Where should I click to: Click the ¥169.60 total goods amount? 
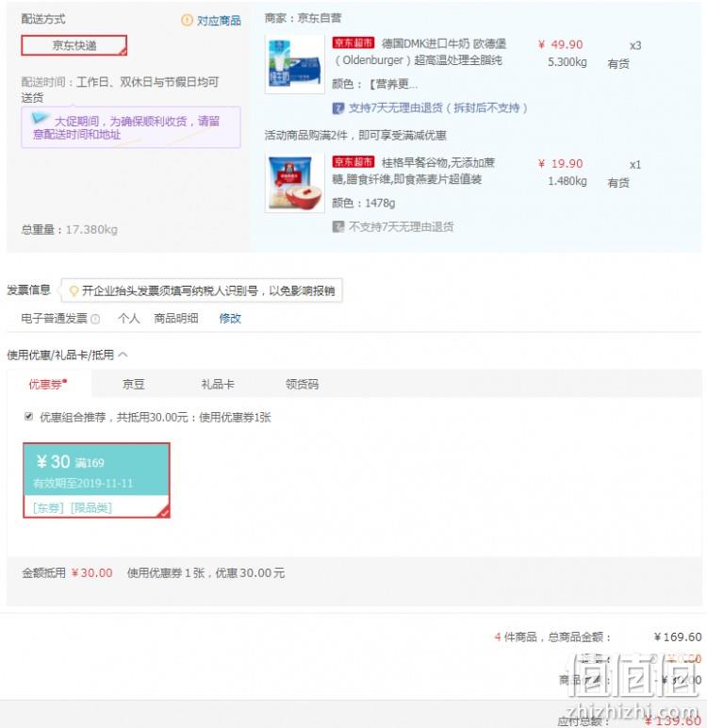pyautogui.click(x=677, y=637)
